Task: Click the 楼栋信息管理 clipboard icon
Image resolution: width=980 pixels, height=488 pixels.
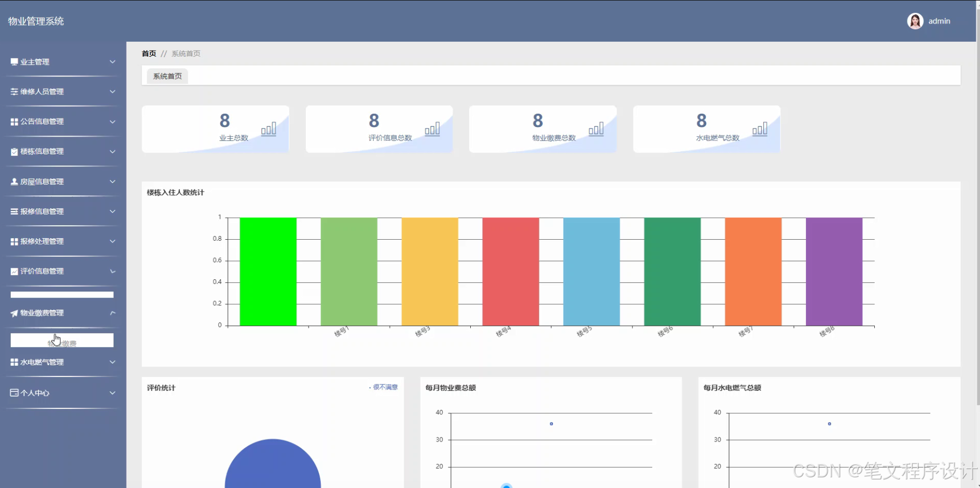Action: pos(14,152)
